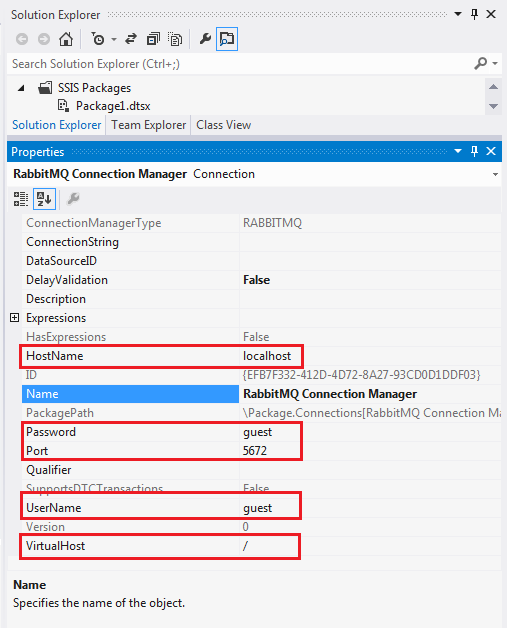Click the Port 5672 value
The image size is (507, 628).
pyautogui.click(x=255, y=451)
